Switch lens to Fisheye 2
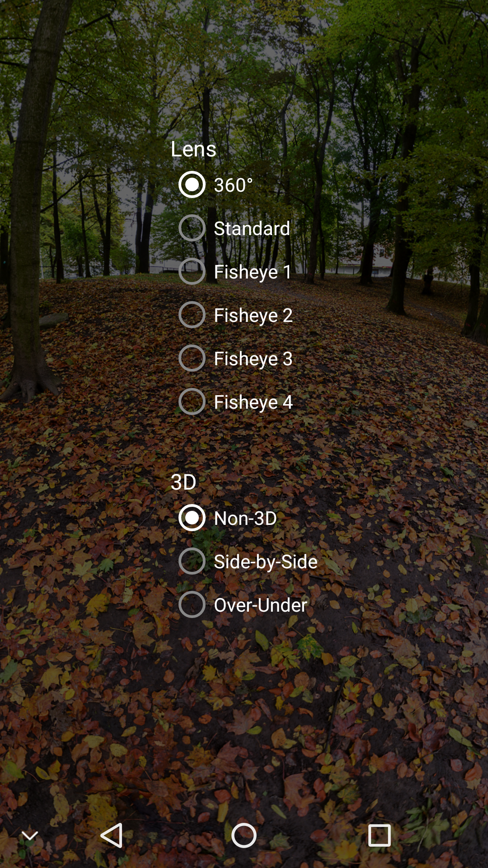Image resolution: width=488 pixels, height=868 pixels. point(192,315)
